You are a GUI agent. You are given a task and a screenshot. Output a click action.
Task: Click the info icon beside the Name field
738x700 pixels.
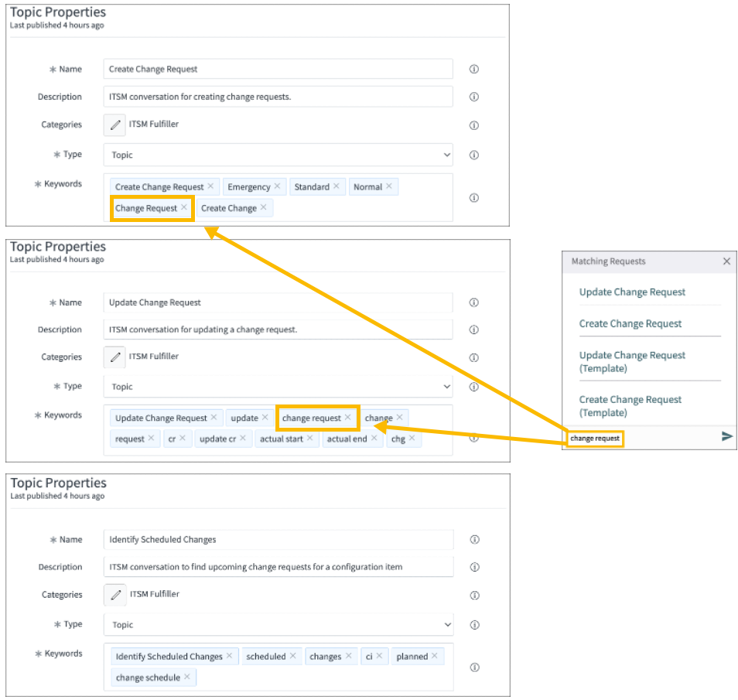[x=473, y=69]
